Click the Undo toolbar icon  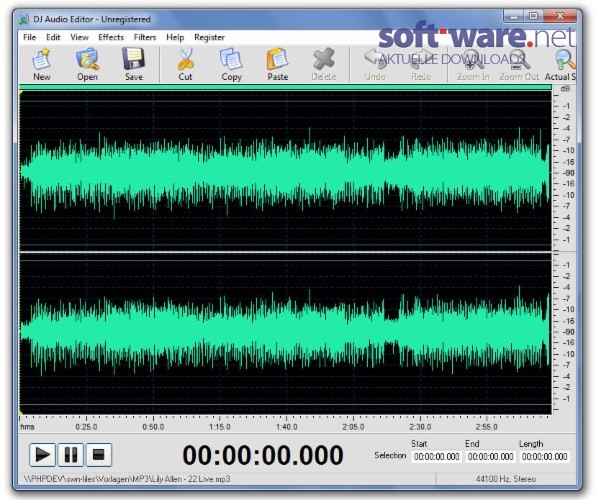pyautogui.click(x=375, y=59)
